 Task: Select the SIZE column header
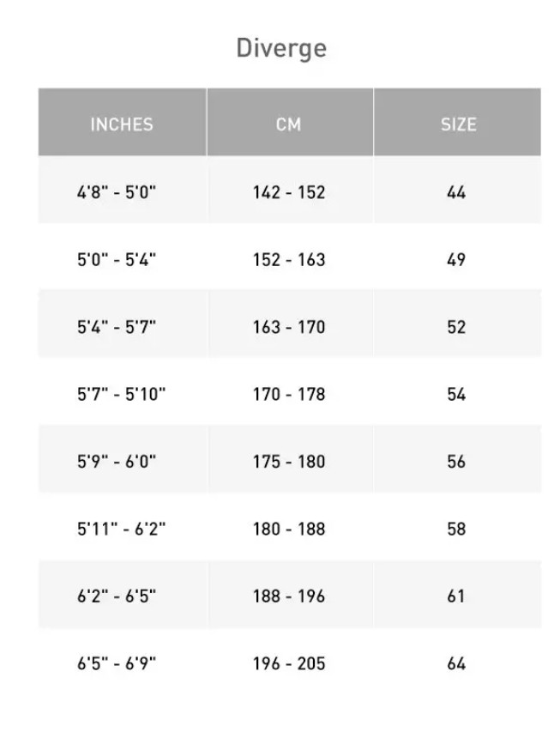458,124
